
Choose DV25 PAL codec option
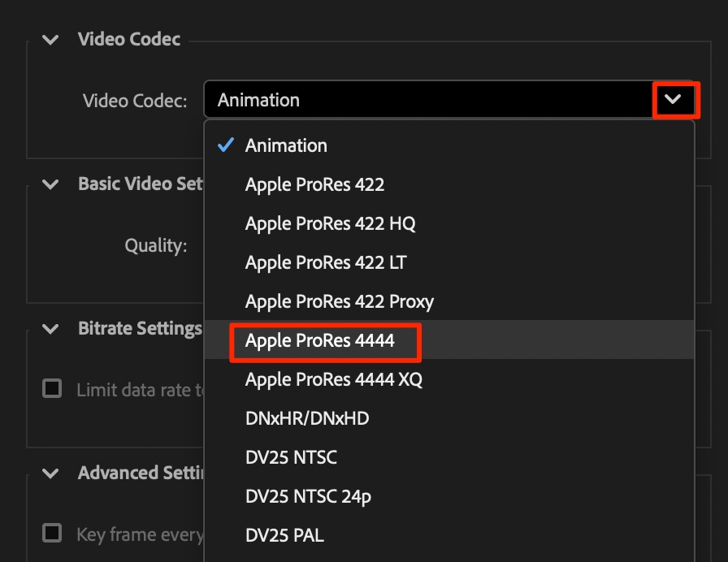click(x=284, y=536)
